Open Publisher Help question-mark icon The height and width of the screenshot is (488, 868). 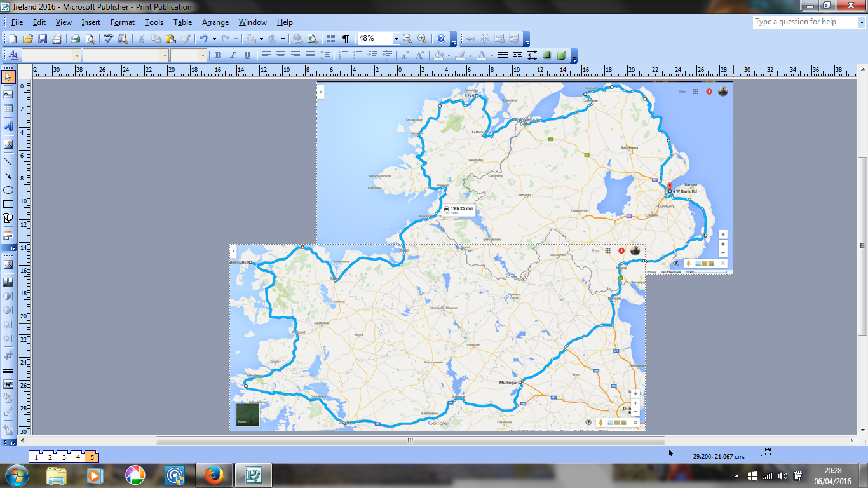click(441, 39)
